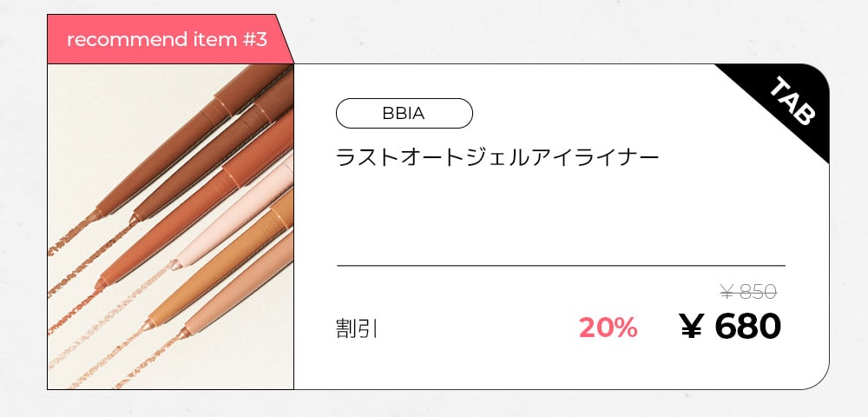Click the 割引 discount label

(356, 329)
